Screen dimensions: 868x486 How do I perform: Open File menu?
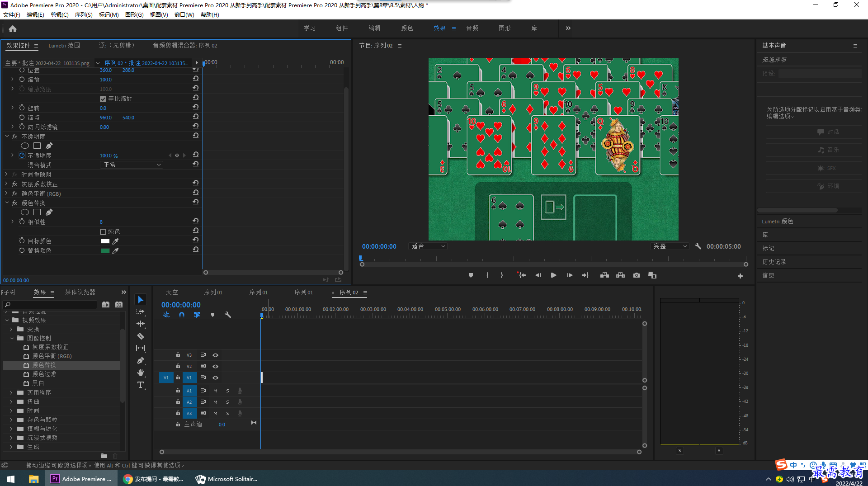pyautogui.click(x=12, y=15)
